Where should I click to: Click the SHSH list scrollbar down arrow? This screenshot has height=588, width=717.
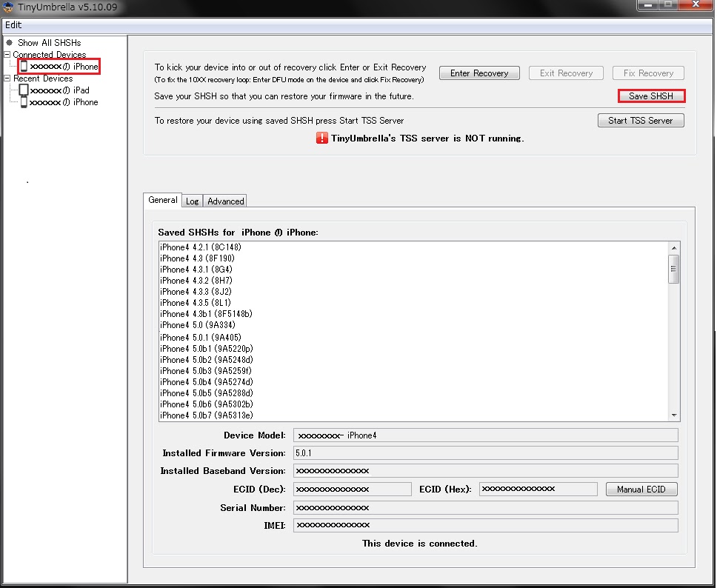(674, 416)
